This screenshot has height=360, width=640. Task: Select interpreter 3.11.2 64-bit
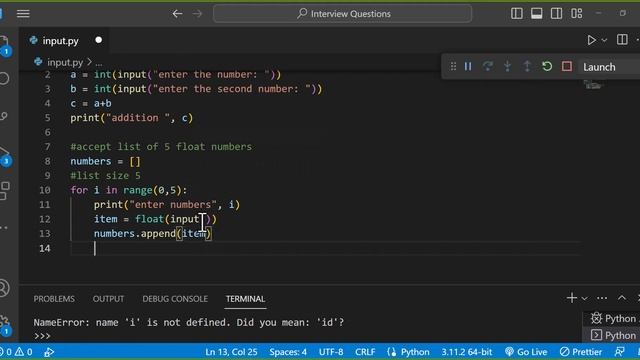(467, 352)
